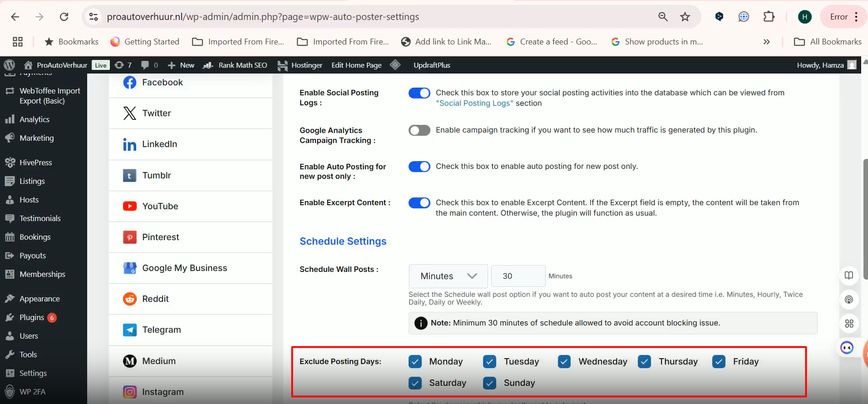Open the Chrome three-dot menu
The height and width of the screenshot is (404, 868).
coord(856,17)
